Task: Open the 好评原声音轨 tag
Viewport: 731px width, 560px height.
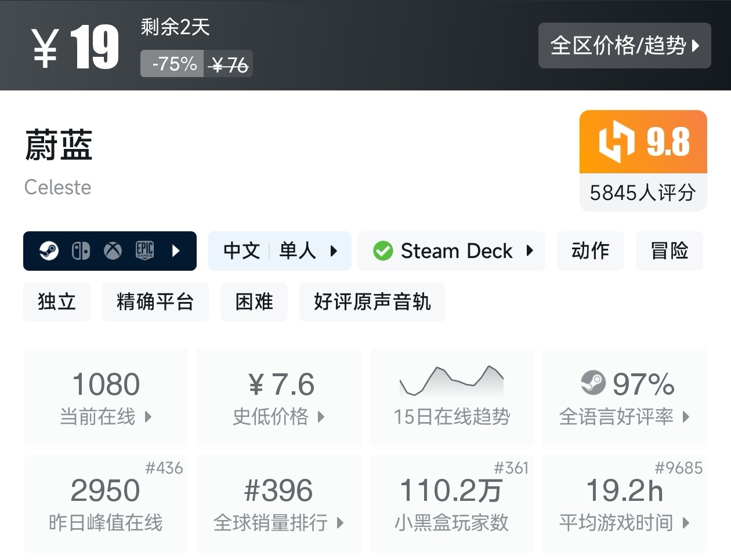Action: 372,301
